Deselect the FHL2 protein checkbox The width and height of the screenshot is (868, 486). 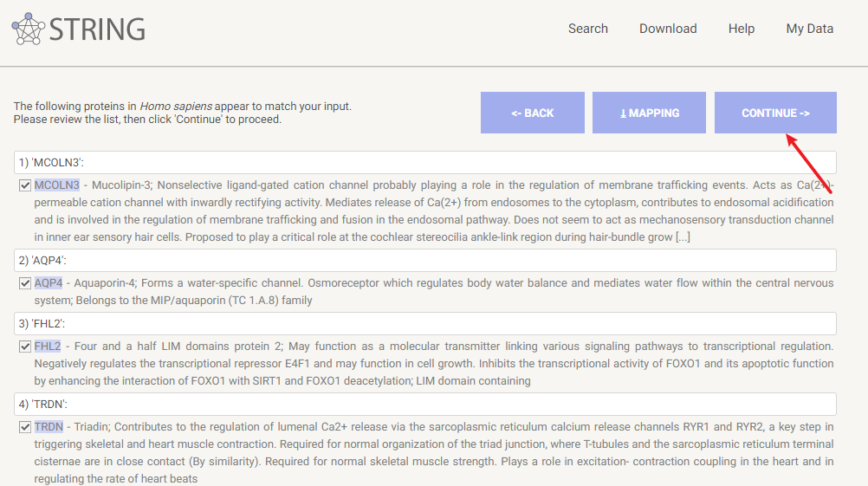[24, 347]
